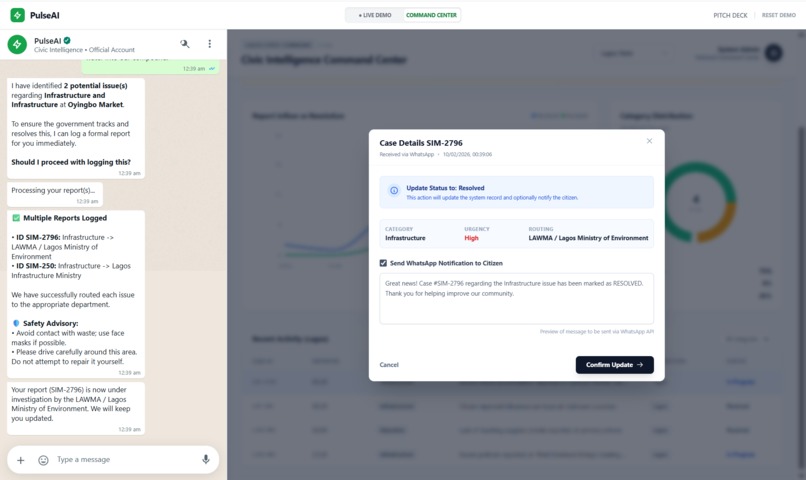Viewport: 806px width, 480px height.
Task: Click the Civic Intelligence Official Account subtitle
Action: click(84, 50)
